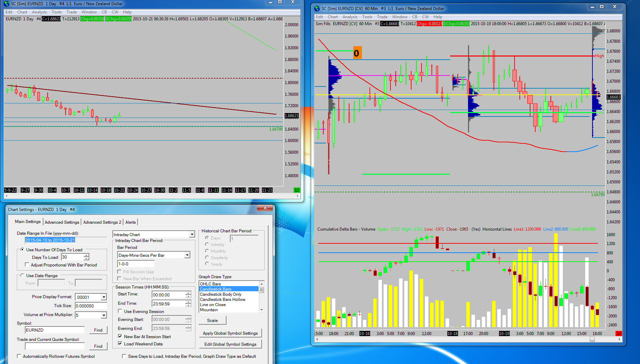This screenshot has width=640, height=364.
Task: Click Start Time spinner up arrow
Action: [188, 293]
